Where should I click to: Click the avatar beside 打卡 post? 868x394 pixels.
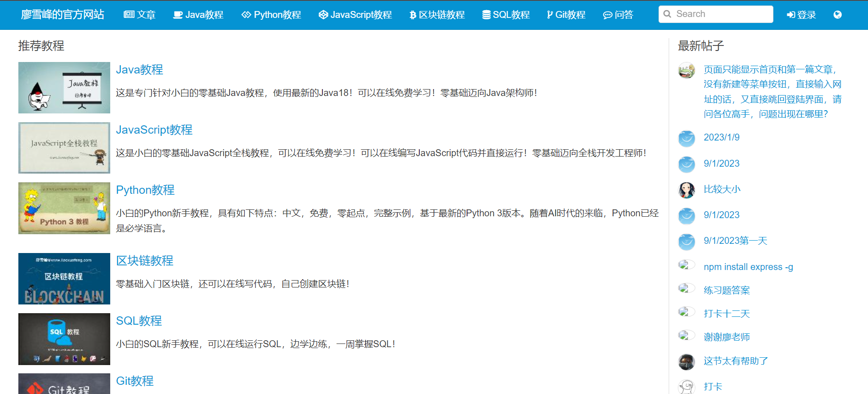pos(687,387)
